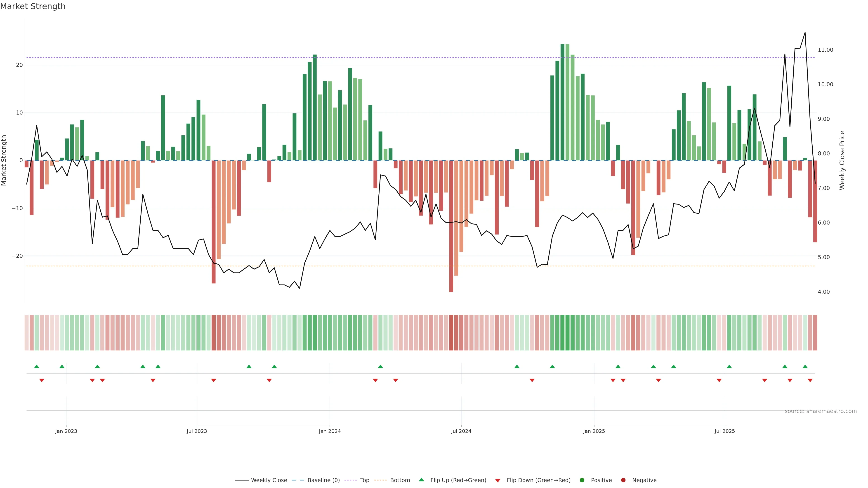Click the Jul 2025 x-axis label
Screen dimensions: 868x488
724,431
